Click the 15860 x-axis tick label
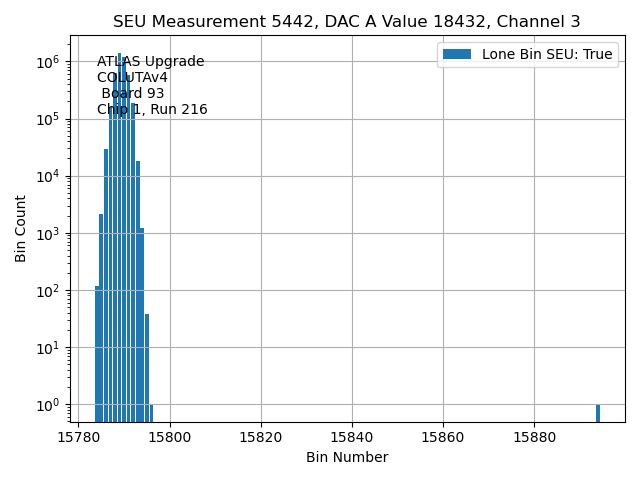 [x=443, y=437]
